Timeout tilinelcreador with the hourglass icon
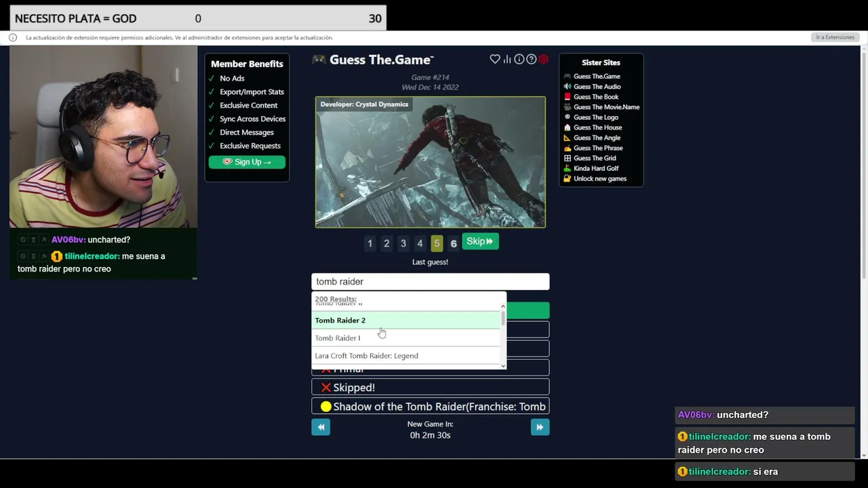 pos(33,257)
